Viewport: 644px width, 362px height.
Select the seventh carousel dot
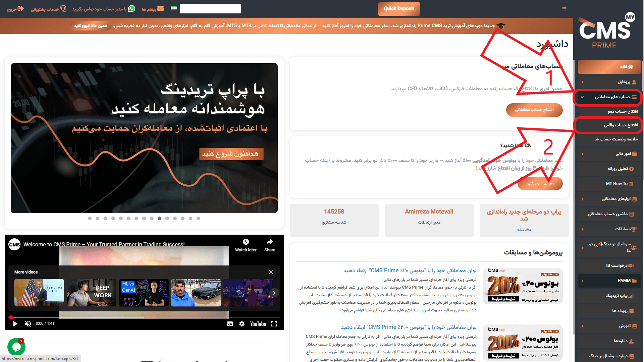coord(136,219)
